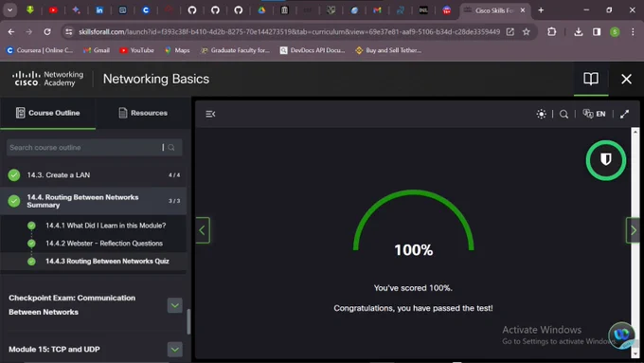Open the content search magnifier icon

563,115
